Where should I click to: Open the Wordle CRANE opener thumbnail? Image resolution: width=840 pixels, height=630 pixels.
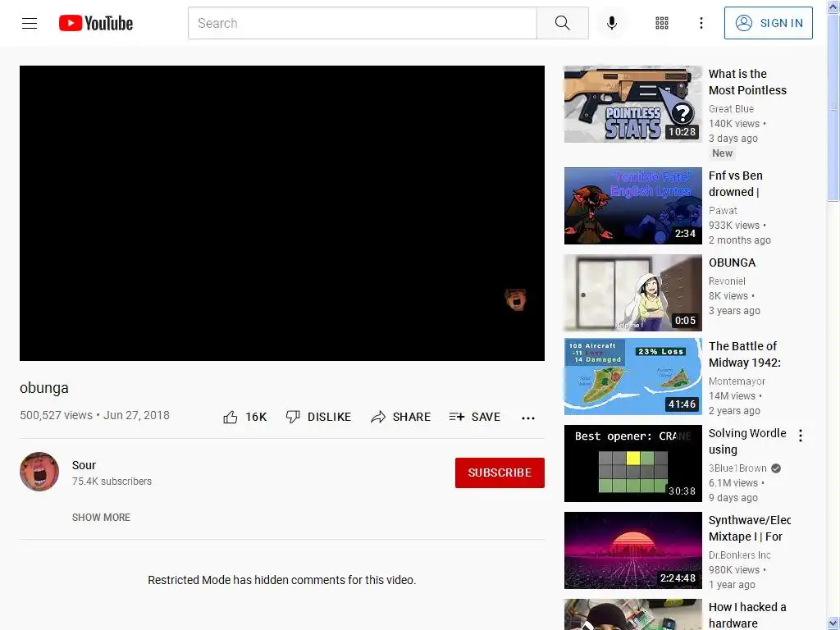(x=632, y=463)
